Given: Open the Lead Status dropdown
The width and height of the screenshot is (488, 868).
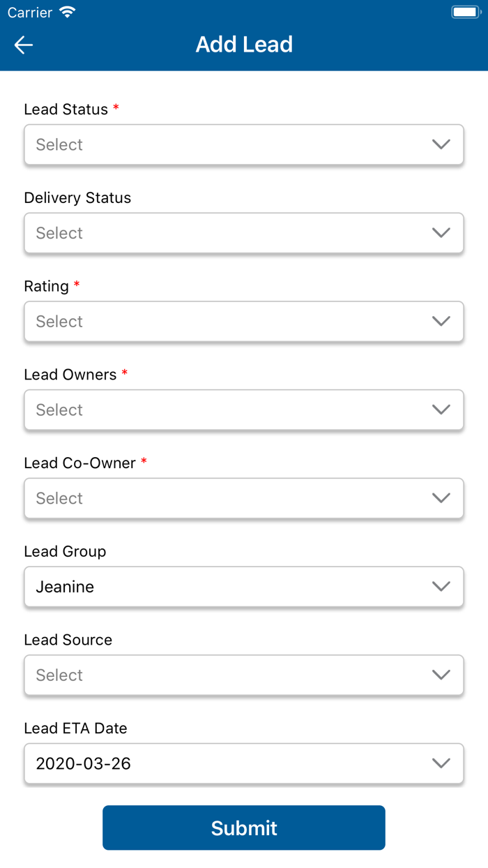Looking at the screenshot, I should pos(244,144).
